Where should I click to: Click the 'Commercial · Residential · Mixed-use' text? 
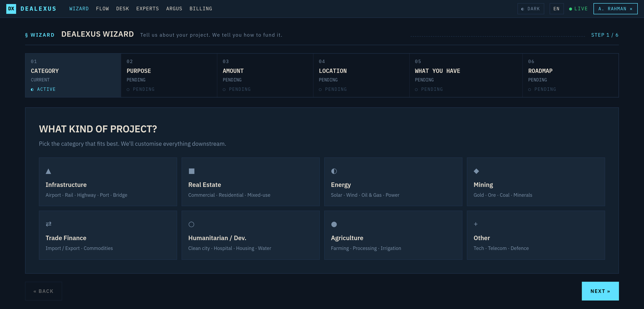[x=229, y=195]
